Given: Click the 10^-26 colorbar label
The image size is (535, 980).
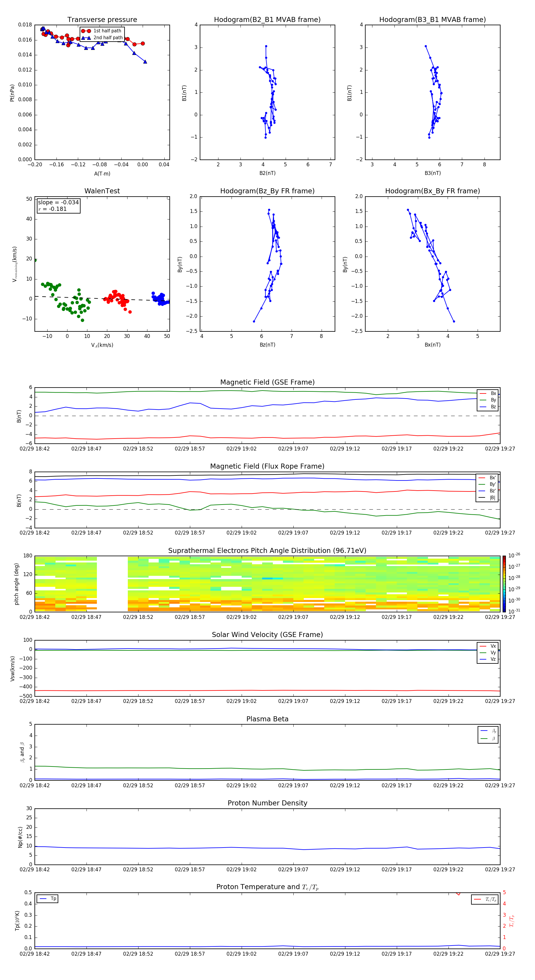Looking at the screenshot, I should tap(514, 555).
